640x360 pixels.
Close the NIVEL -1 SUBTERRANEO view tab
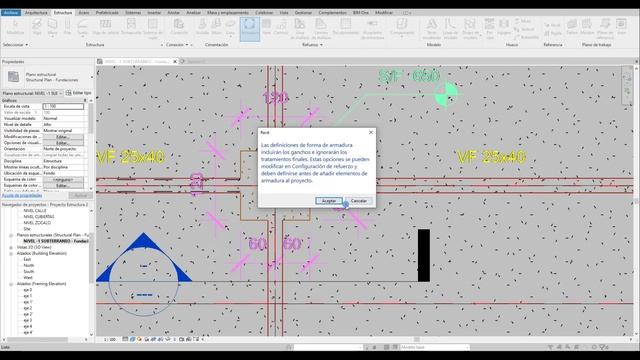tap(175, 61)
